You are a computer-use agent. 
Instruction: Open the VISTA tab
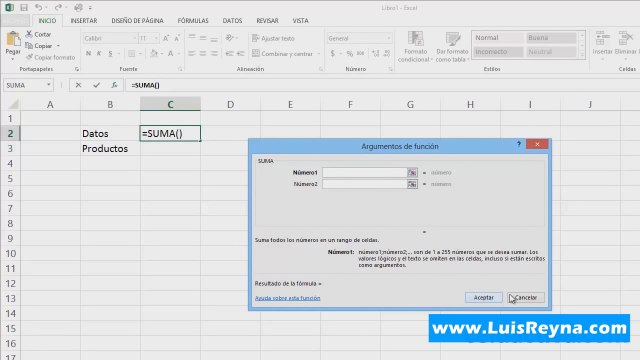pos(300,20)
